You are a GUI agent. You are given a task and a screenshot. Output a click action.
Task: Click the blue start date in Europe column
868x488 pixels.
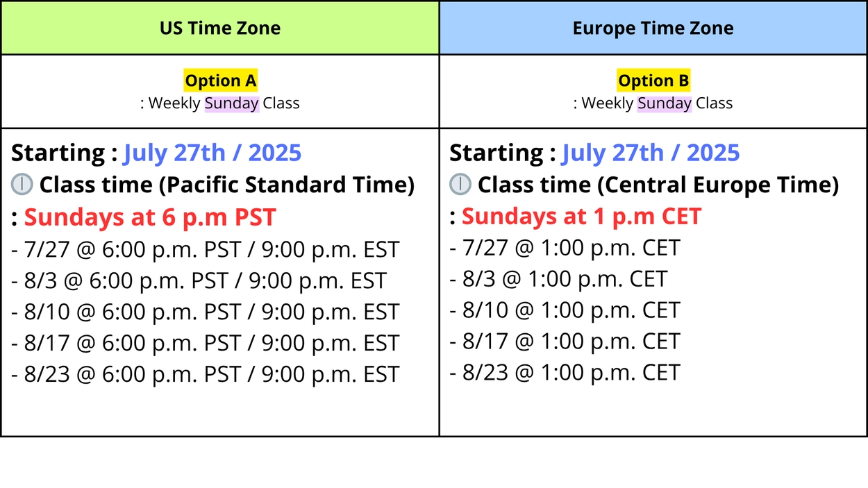pos(651,153)
